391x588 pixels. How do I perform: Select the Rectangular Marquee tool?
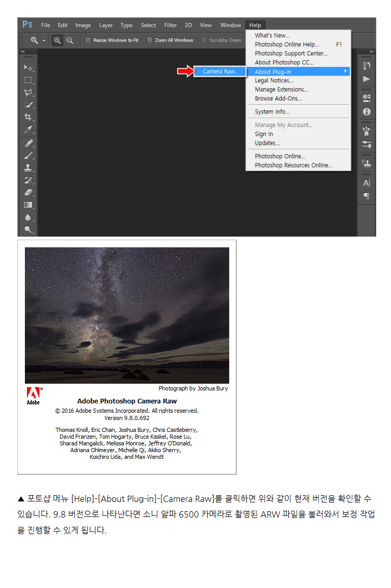pyautogui.click(x=28, y=80)
